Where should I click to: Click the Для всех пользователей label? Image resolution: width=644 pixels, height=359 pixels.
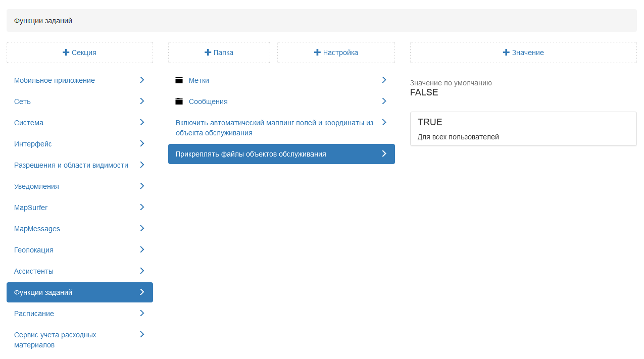(x=458, y=137)
